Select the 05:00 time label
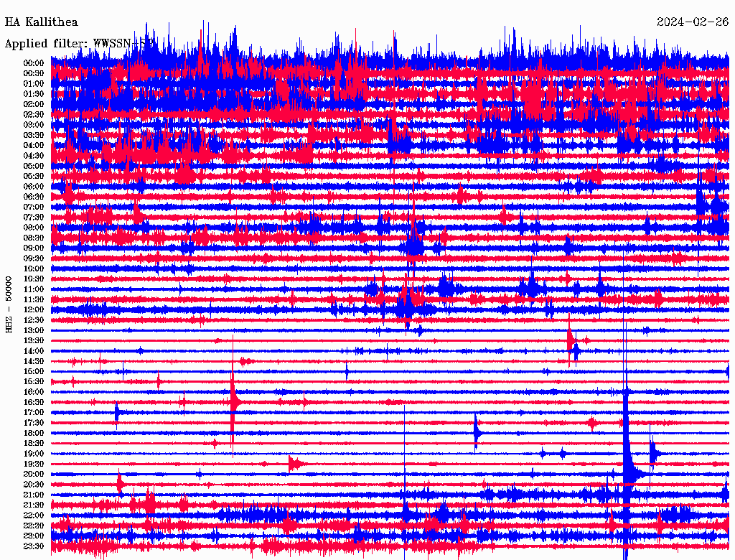 pyautogui.click(x=34, y=166)
